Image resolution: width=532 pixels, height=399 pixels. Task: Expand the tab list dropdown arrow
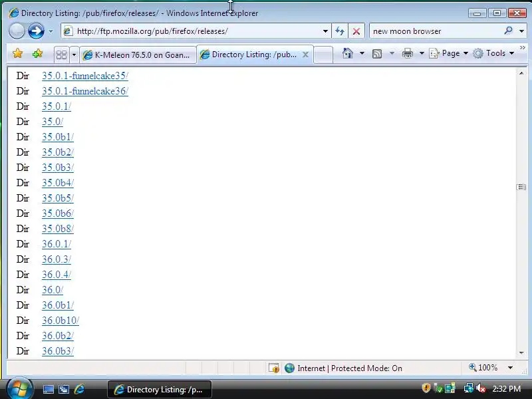pyautogui.click(x=74, y=55)
